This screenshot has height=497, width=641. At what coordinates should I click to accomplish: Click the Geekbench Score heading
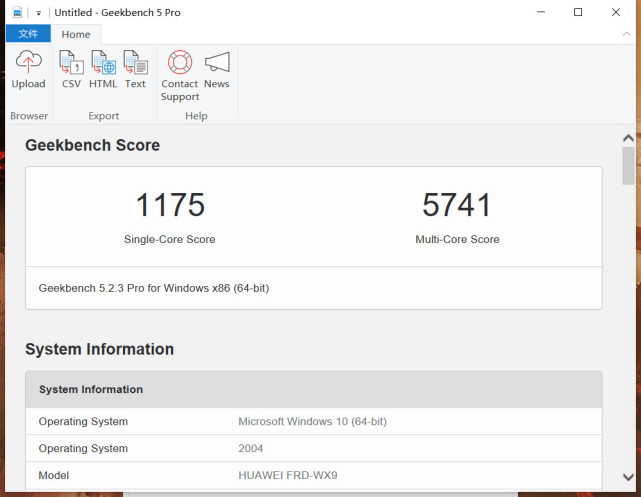[x=92, y=145]
